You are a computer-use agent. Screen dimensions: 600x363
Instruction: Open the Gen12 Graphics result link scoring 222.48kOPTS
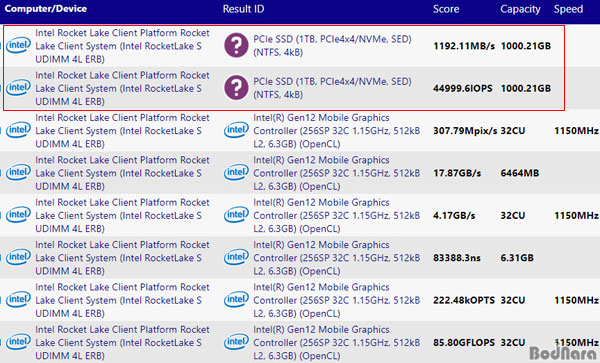tap(337, 300)
